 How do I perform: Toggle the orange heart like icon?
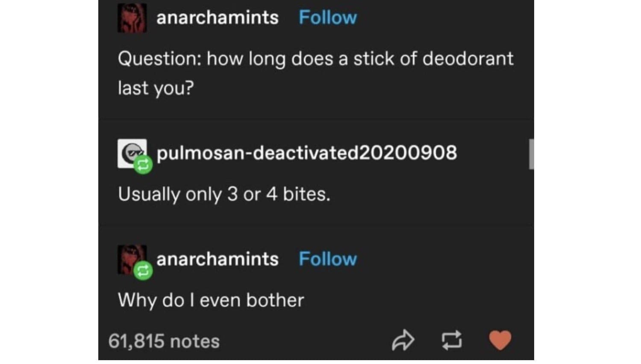(500, 341)
